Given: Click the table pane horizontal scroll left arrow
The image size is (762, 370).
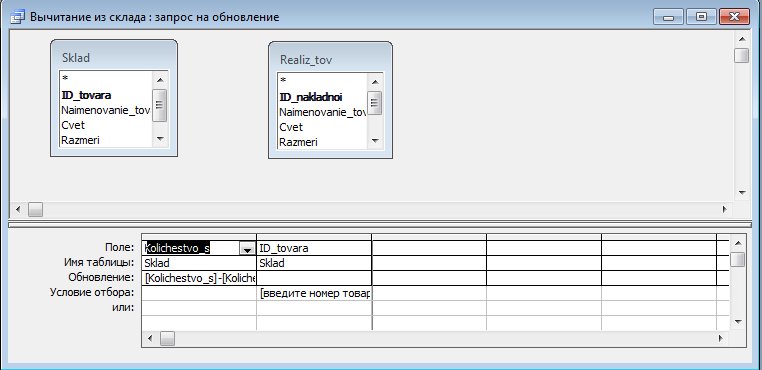Looking at the screenshot, I should pyautogui.click(x=18, y=210).
